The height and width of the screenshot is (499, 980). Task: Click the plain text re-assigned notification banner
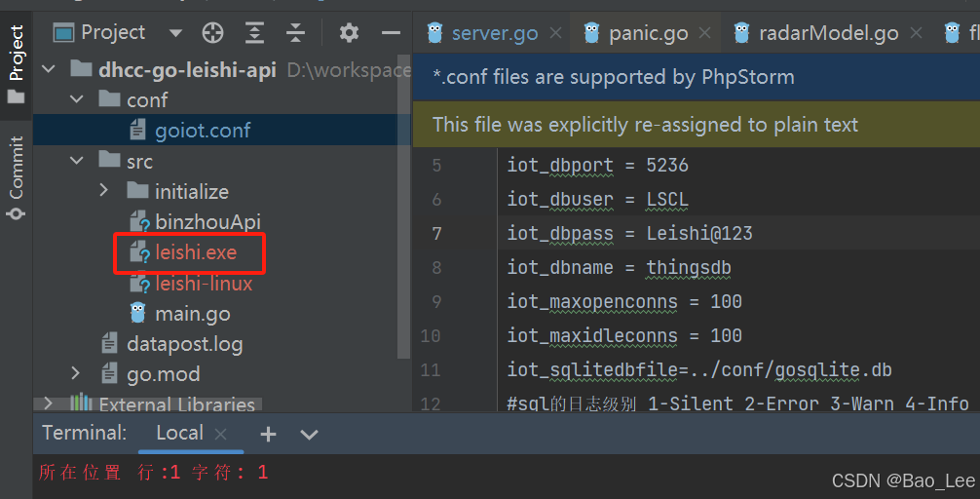[x=697, y=125]
